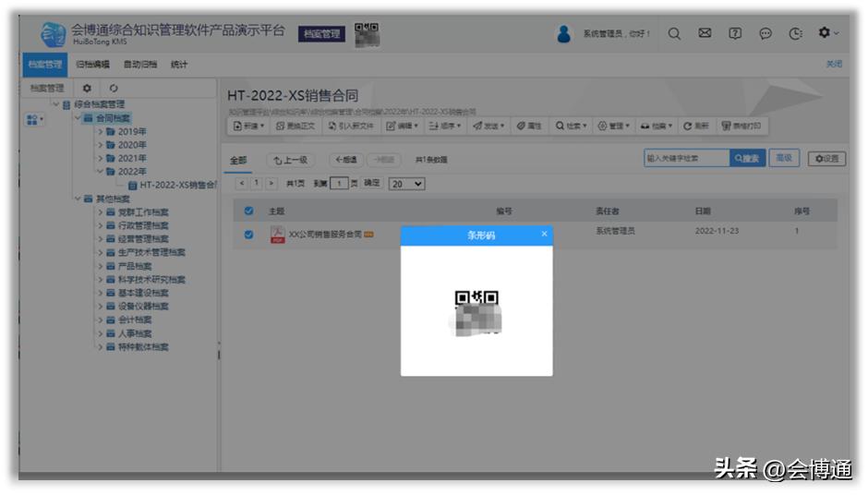The height and width of the screenshot is (495, 868).
Task: Open the help question mark icon
Action: 735,34
